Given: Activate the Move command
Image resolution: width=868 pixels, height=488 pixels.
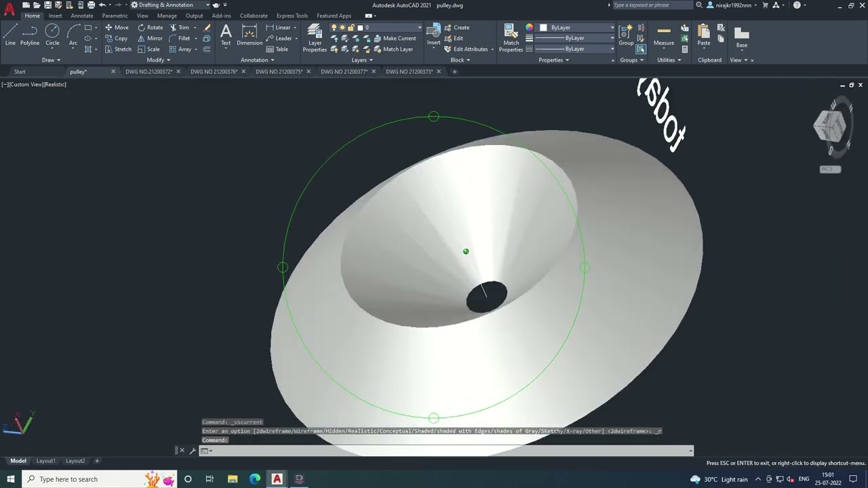Looking at the screenshot, I should coord(117,28).
